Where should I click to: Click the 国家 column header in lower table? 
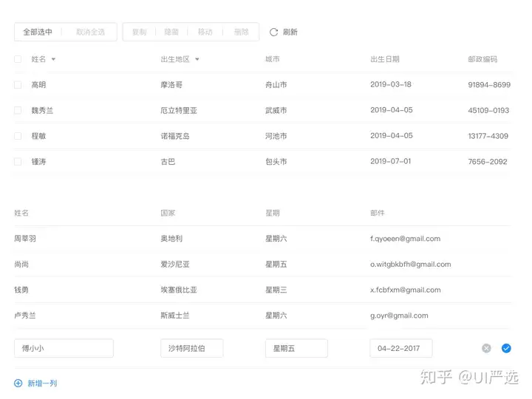click(168, 213)
